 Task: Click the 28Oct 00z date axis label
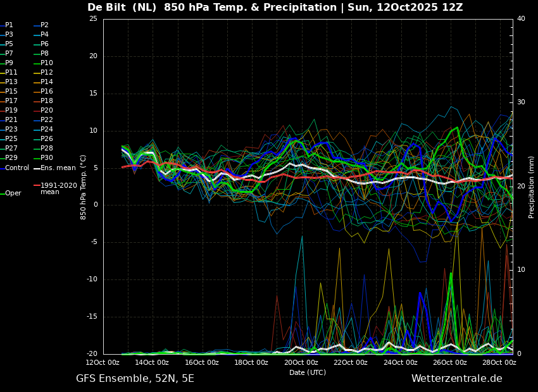499,362
